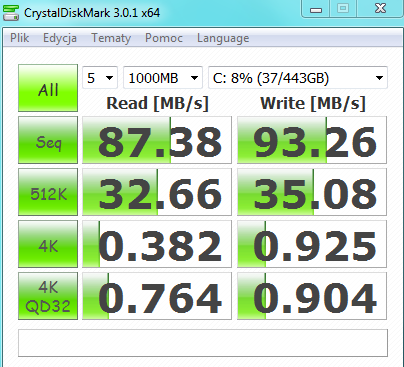Open the test size dropdown showing 1000MB

(163, 78)
